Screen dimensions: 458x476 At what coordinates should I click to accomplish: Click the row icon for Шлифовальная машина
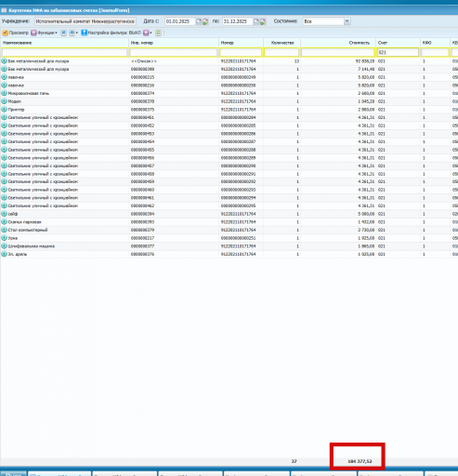[x=5, y=245]
